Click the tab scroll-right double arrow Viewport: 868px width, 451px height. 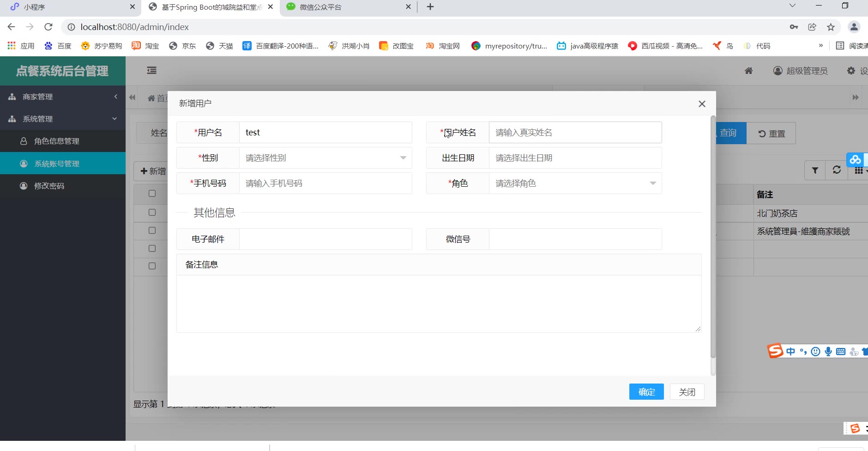tap(856, 98)
